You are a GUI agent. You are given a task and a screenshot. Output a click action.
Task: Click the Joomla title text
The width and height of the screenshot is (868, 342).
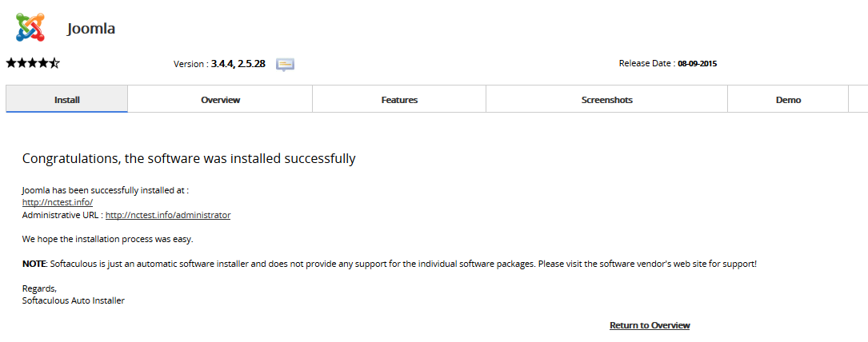[91, 28]
